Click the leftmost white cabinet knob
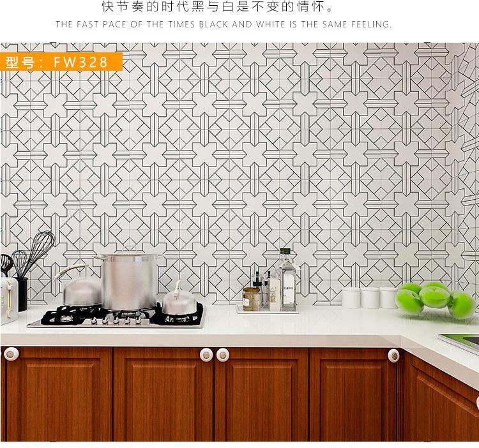Screen dimensions: 479x448 [11, 354]
